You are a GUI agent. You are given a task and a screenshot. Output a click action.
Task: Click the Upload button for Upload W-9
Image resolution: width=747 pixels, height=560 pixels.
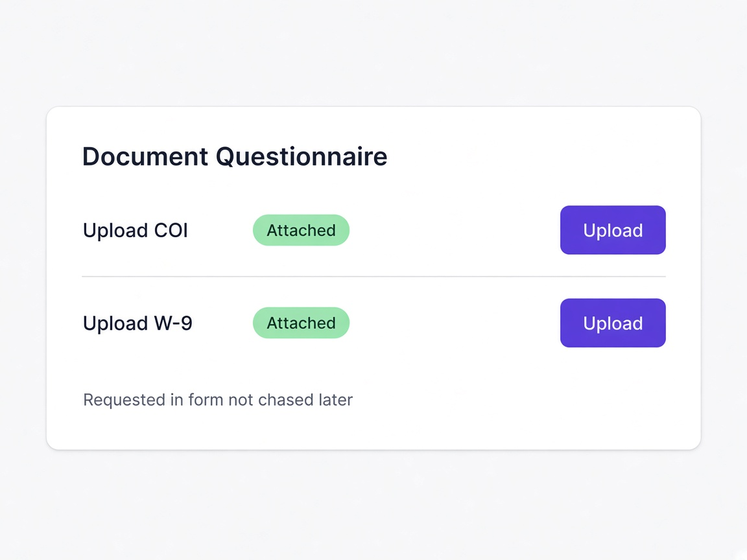[613, 323]
